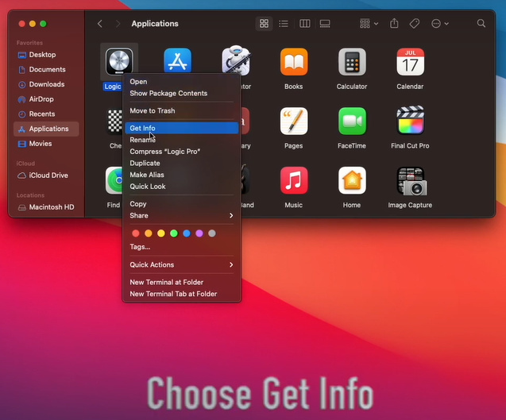Image resolution: width=506 pixels, height=420 pixels.
Task: Choose Copy in context menu
Action: pos(182,204)
